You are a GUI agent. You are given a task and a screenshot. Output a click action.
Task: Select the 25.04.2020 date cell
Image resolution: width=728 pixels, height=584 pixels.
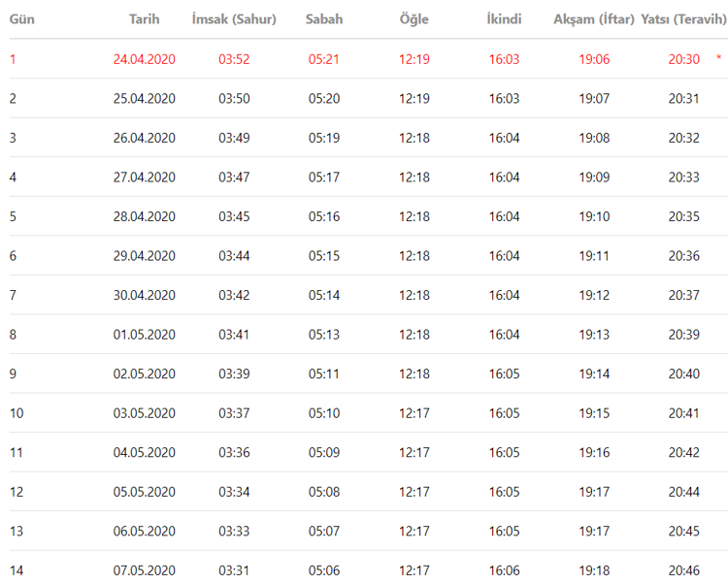tap(144, 99)
